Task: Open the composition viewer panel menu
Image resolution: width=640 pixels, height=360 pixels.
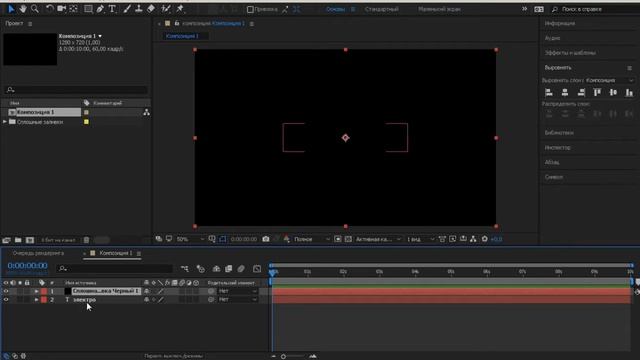Action: click(x=251, y=24)
